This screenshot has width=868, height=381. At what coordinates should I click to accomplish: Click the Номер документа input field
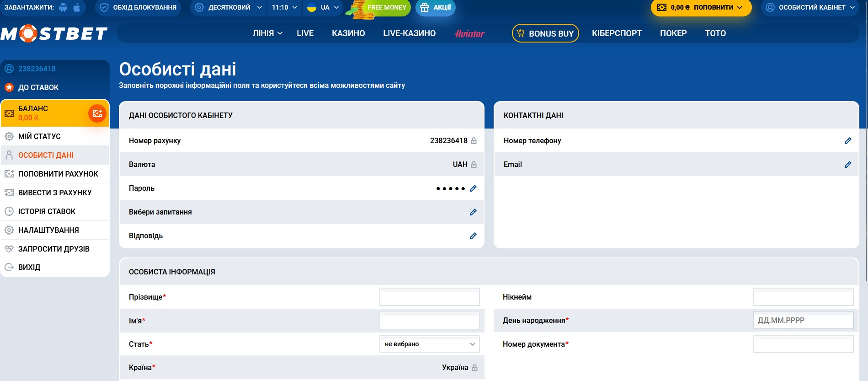(803, 344)
